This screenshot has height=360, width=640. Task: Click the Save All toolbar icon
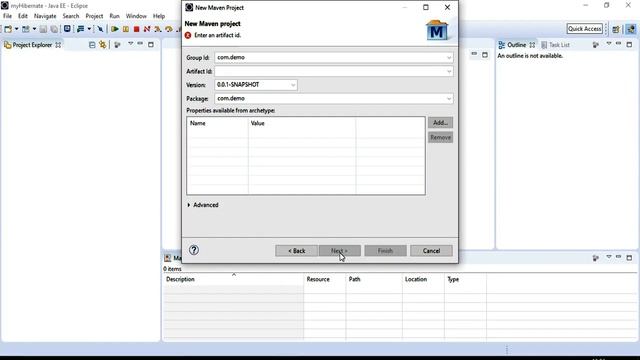coord(53,29)
